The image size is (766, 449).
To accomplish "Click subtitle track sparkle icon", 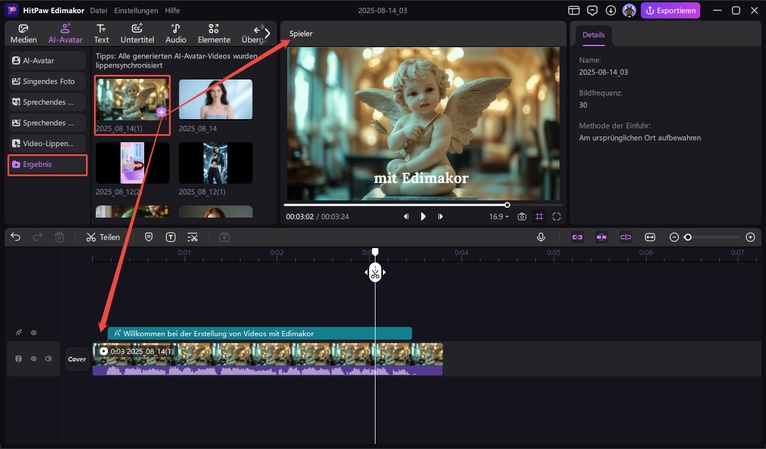I will pos(19,333).
